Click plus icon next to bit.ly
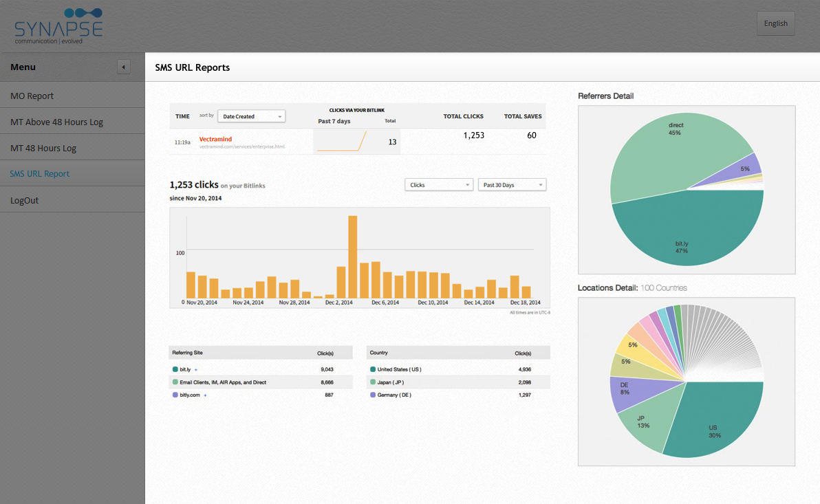The width and height of the screenshot is (820, 504). (x=196, y=370)
